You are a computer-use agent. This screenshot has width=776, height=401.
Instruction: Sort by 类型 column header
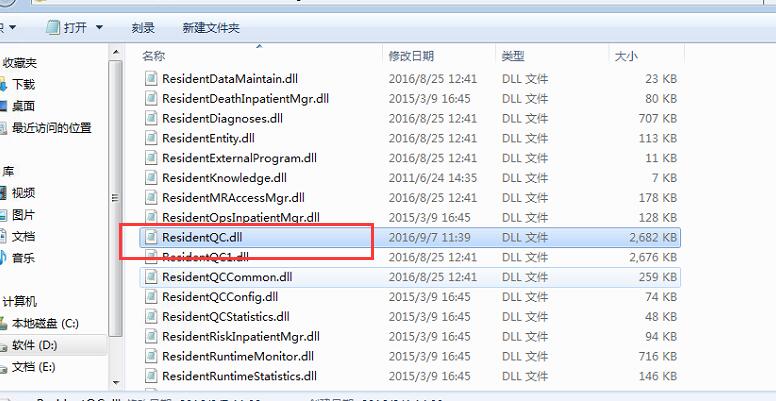513,56
